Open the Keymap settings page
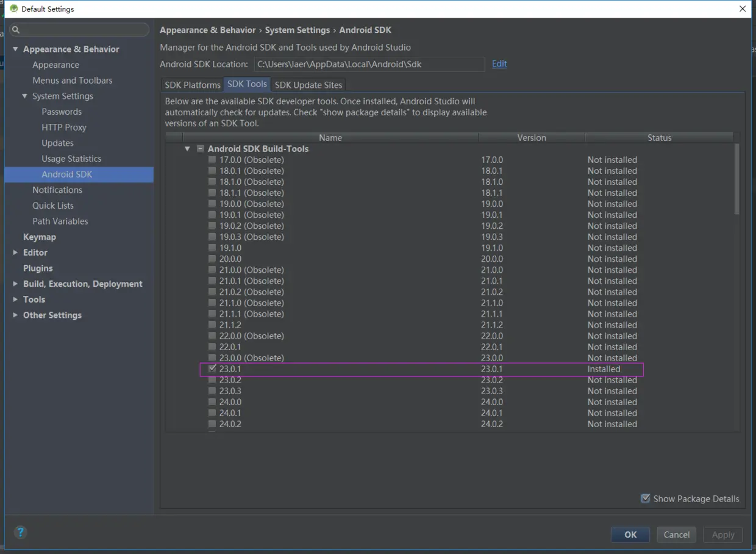This screenshot has width=756, height=554. coord(40,237)
